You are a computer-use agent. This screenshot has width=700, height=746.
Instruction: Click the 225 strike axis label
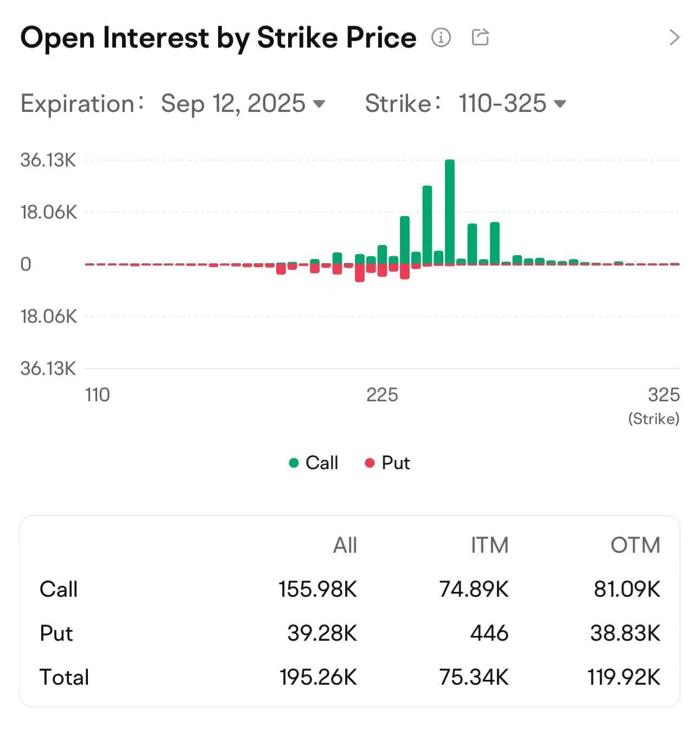coord(382,395)
